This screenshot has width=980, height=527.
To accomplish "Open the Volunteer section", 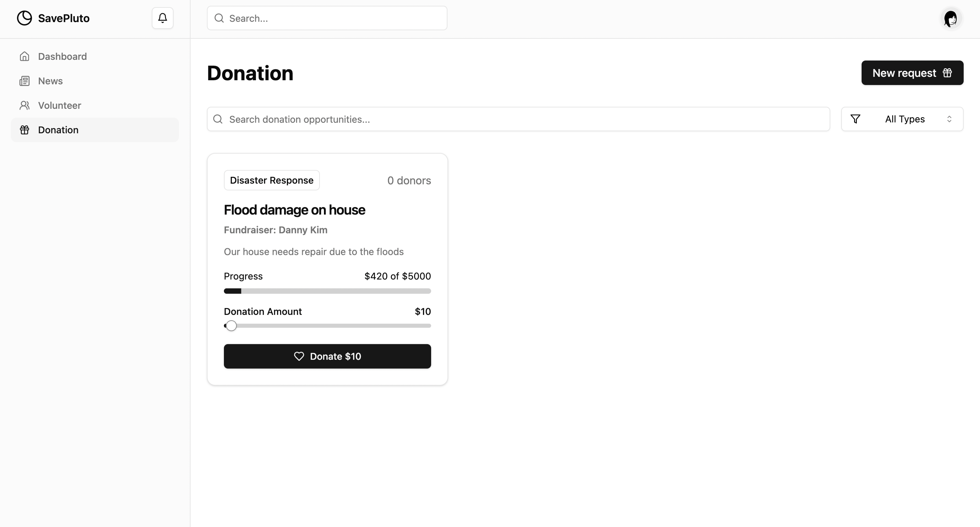I will tap(59, 105).
